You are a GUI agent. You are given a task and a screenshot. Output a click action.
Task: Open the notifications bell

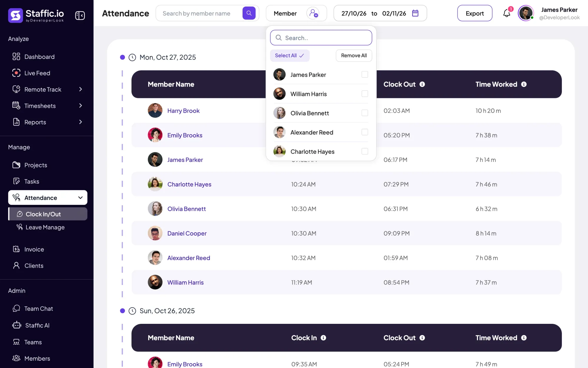[507, 13]
